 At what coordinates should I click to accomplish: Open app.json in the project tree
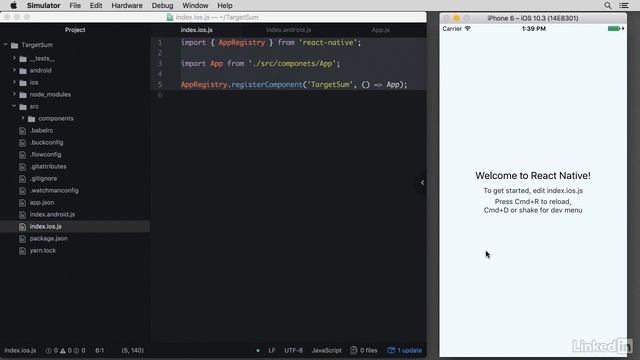point(42,202)
